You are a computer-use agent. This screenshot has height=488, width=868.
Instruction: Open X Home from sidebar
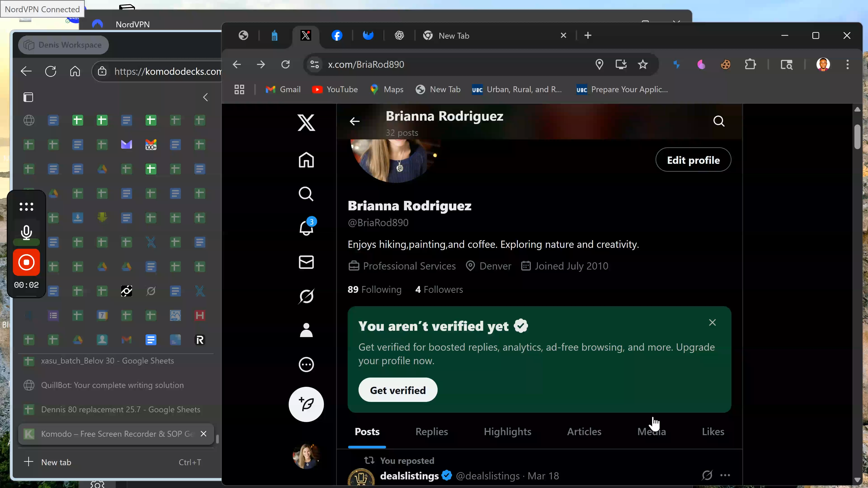(x=306, y=160)
